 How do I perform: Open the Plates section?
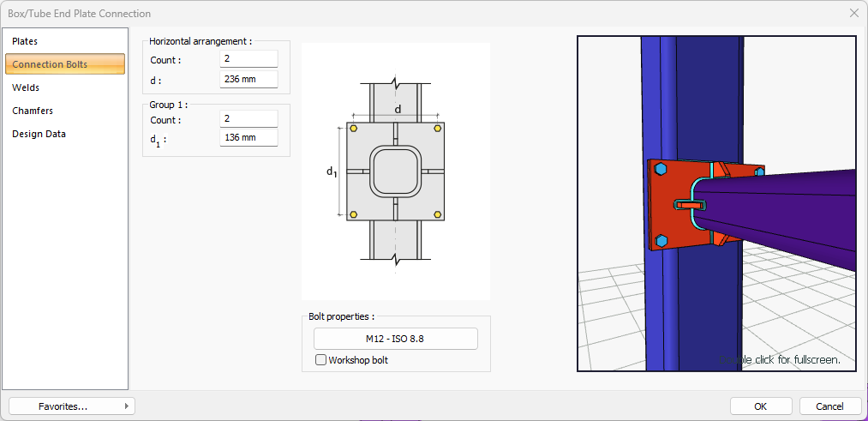26,41
